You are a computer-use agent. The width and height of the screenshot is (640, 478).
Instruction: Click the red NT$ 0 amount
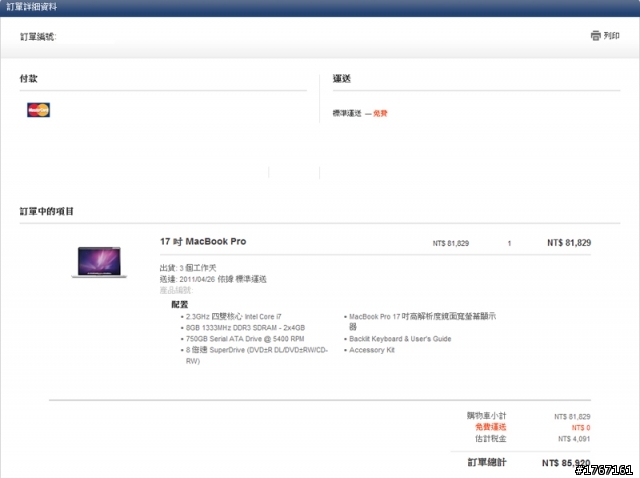coord(581,428)
